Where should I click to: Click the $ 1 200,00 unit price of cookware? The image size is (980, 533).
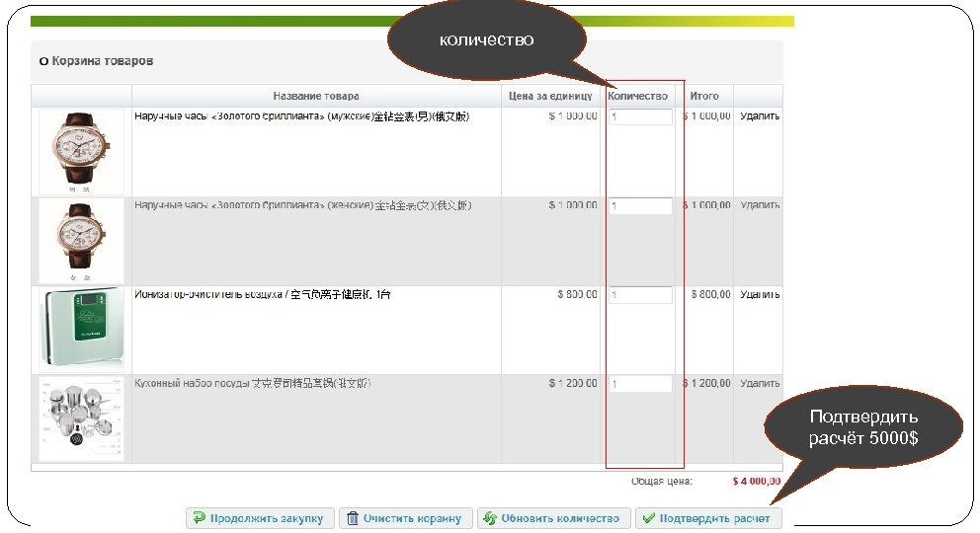pyautogui.click(x=573, y=383)
